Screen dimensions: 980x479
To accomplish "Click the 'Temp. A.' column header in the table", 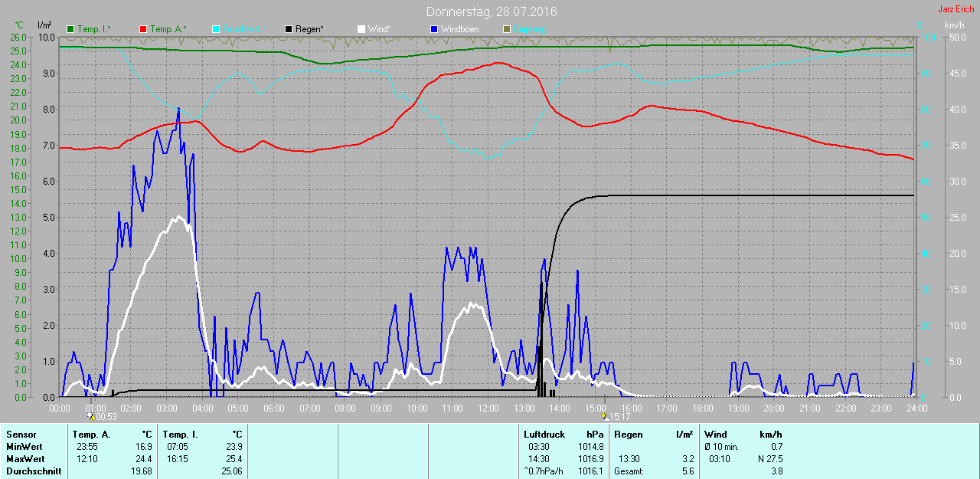I will [x=91, y=435].
